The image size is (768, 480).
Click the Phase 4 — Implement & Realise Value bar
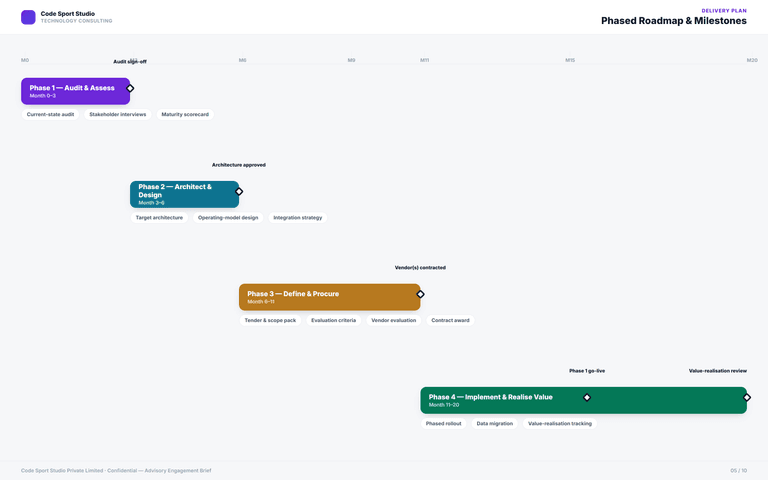tap(583, 400)
